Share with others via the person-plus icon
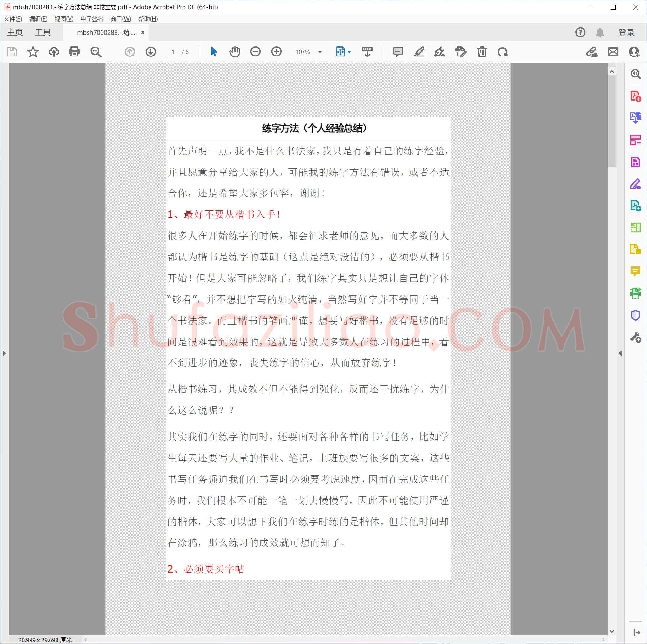647x644 pixels. point(634,52)
